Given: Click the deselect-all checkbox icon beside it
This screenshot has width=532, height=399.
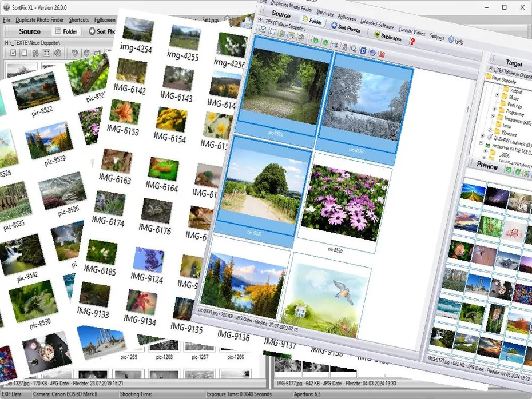Looking at the screenshot, I should click(272, 32).
